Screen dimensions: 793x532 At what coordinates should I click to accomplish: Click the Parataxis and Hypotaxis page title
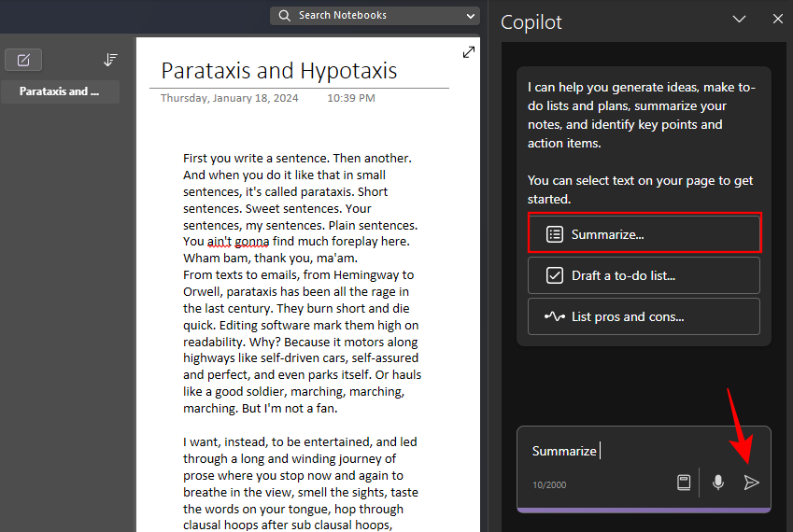[279, 70]
